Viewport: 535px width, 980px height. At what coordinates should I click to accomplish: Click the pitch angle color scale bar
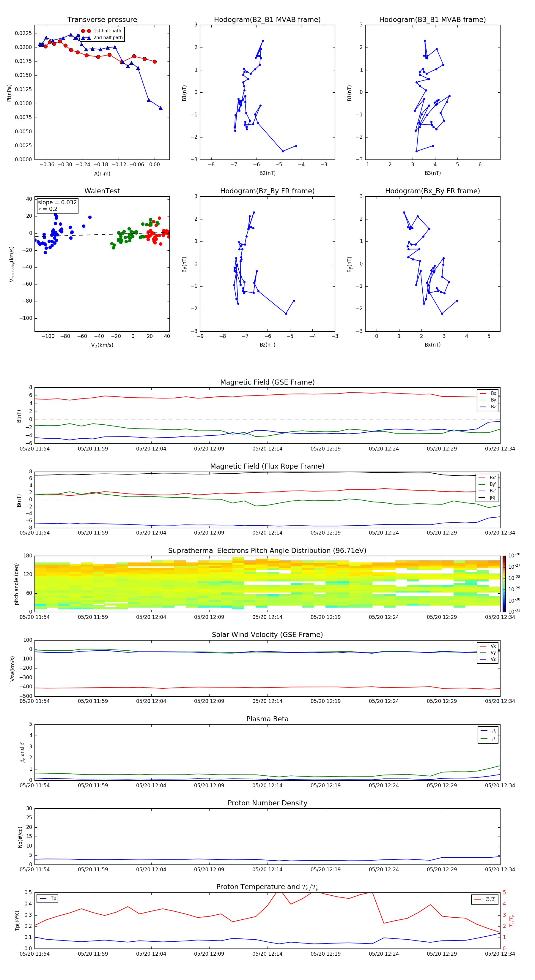coord(504,584)
